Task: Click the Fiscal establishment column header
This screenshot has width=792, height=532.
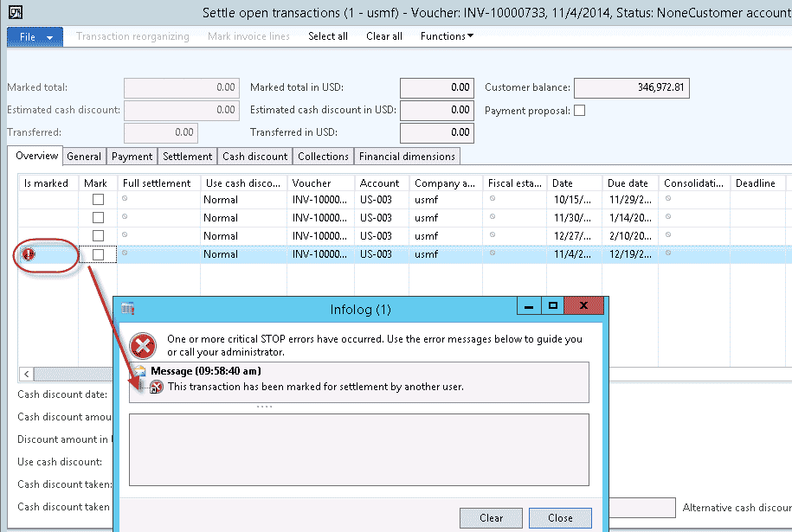Action: [x=515, y=183]
